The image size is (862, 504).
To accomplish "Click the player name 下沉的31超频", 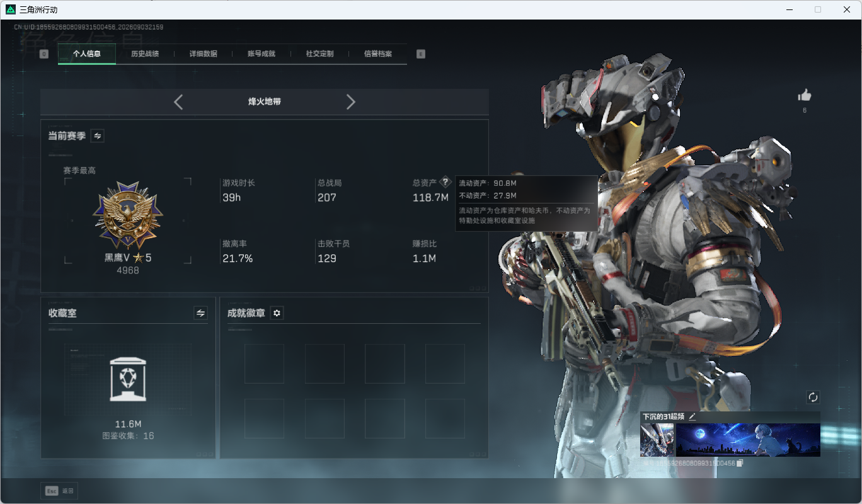I will [663, 416].
